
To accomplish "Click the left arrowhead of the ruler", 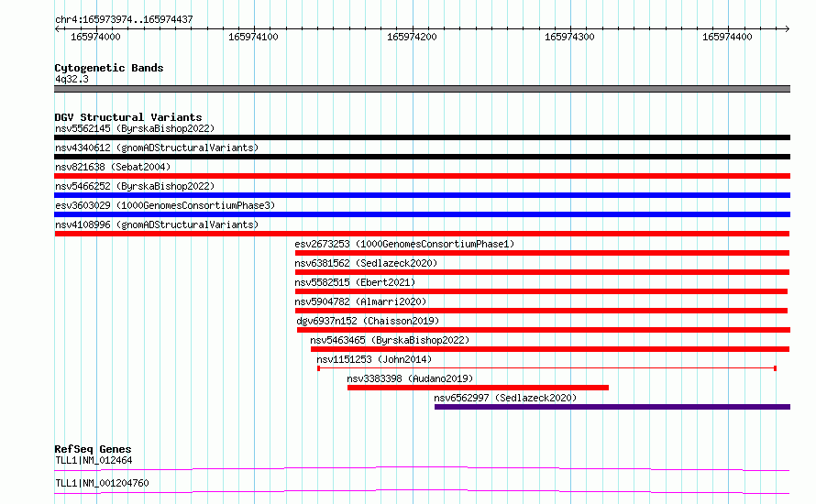I will [x=57, y=29].
